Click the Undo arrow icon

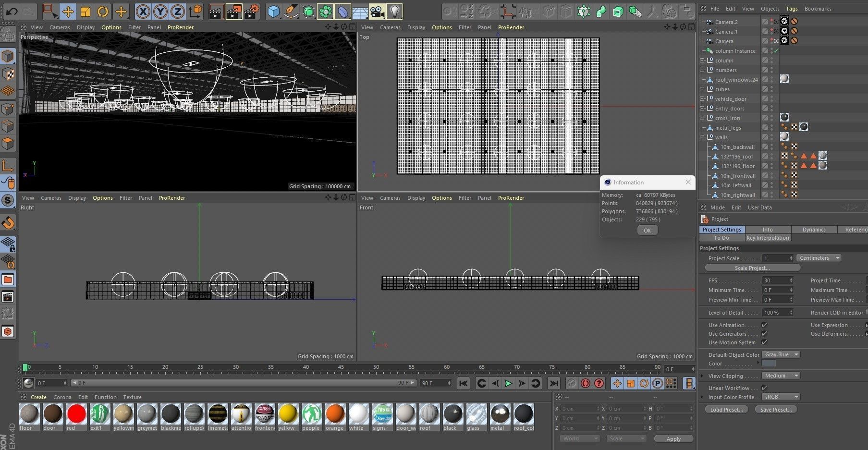[12, 11]
